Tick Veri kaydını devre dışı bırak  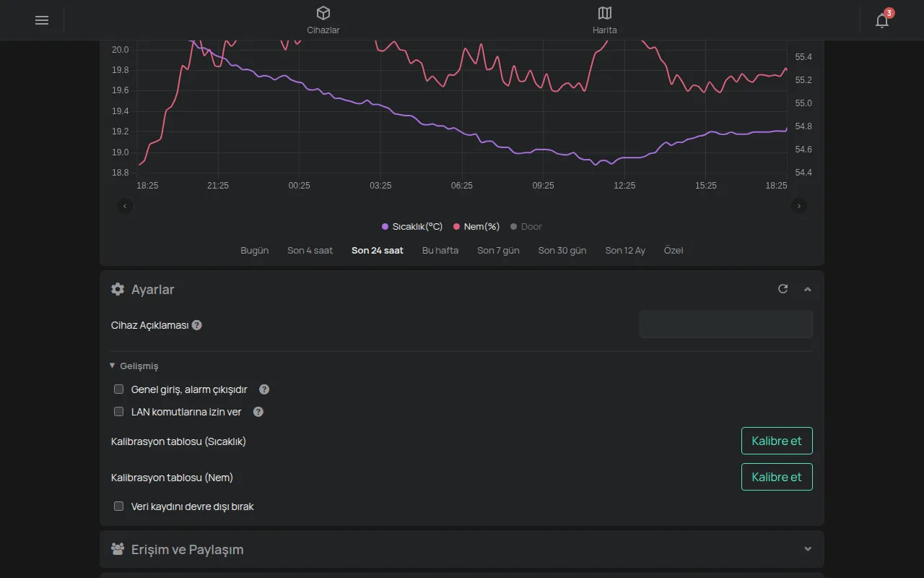coord(119,506)
